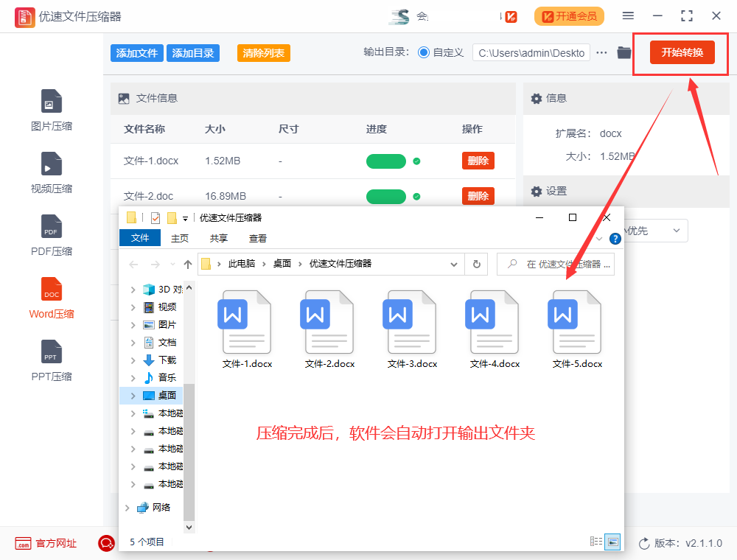Click the Explorer search box 在 优速文件压缩器
Viewport: 737px width, 560px height.
[x=556, y=264]
